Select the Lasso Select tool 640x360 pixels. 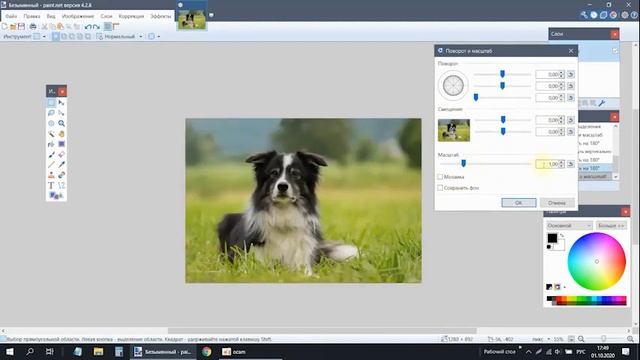[x=51, y=113]
